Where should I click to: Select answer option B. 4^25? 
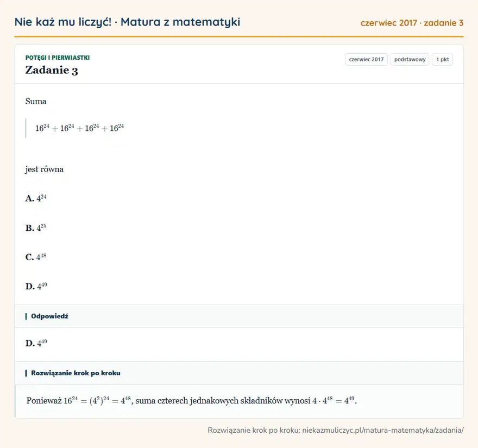point(36,228)
